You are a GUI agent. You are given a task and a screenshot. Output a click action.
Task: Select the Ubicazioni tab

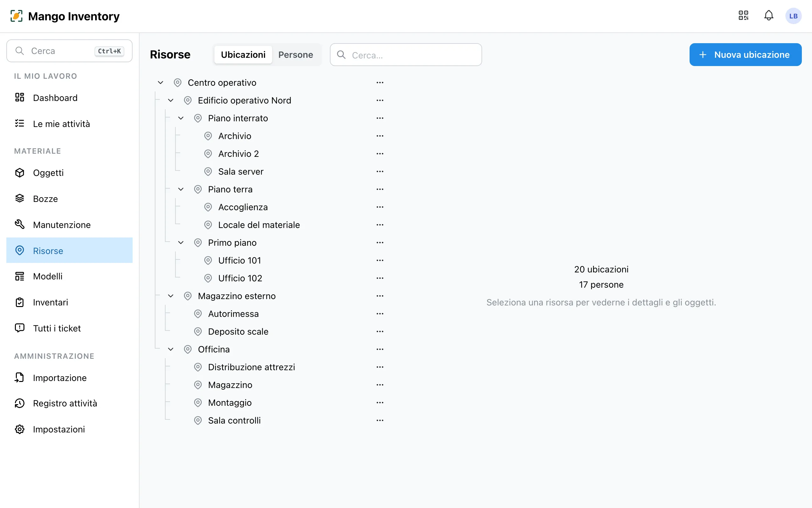click(x=243, y=55)
